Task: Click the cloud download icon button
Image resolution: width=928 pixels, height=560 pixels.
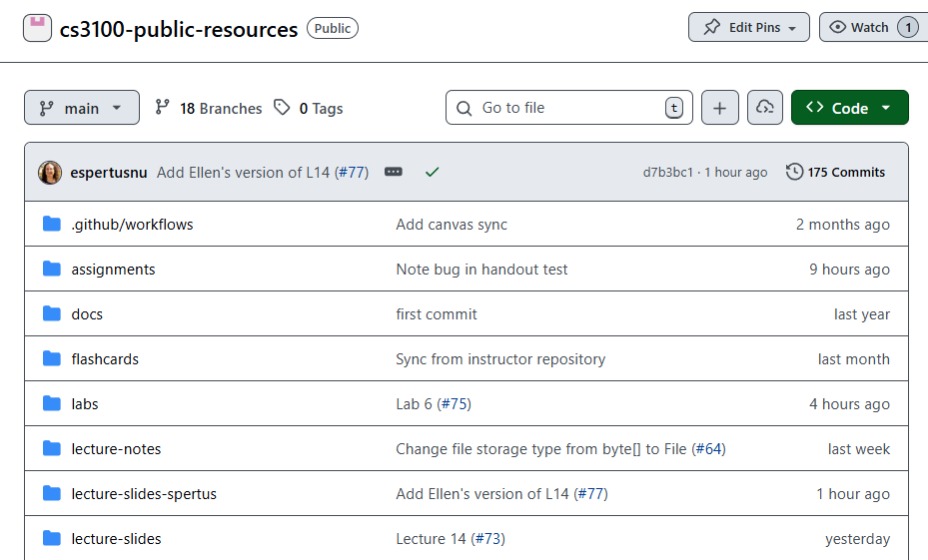Action: click(x=764, y=108)
